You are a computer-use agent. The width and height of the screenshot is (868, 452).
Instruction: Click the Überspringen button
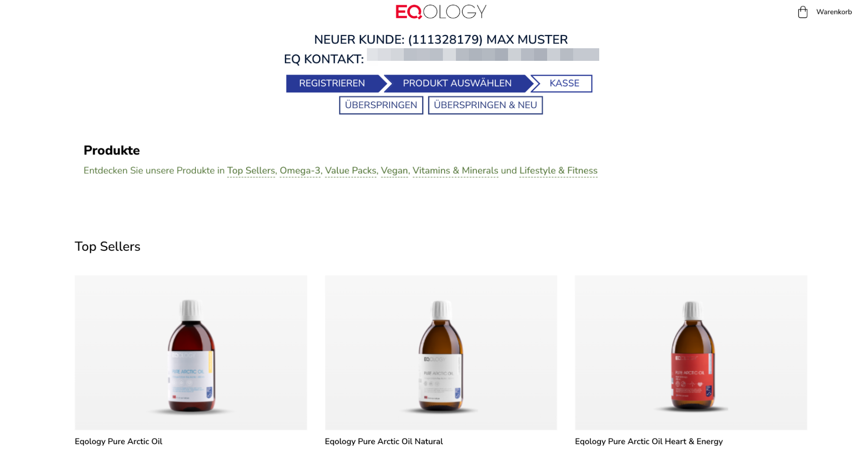click(x=381, y=105)
